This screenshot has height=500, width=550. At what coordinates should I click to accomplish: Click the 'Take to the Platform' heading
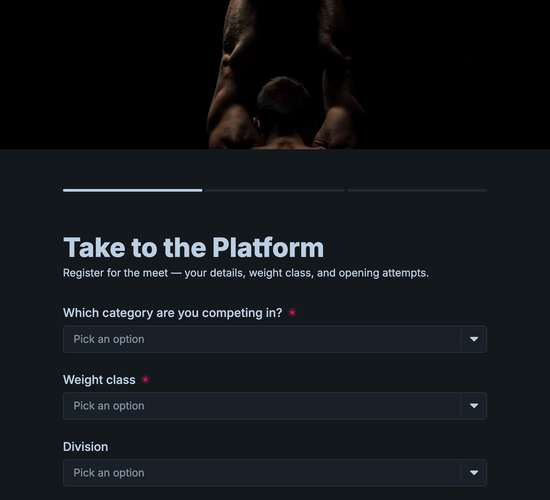click(193, 247)
